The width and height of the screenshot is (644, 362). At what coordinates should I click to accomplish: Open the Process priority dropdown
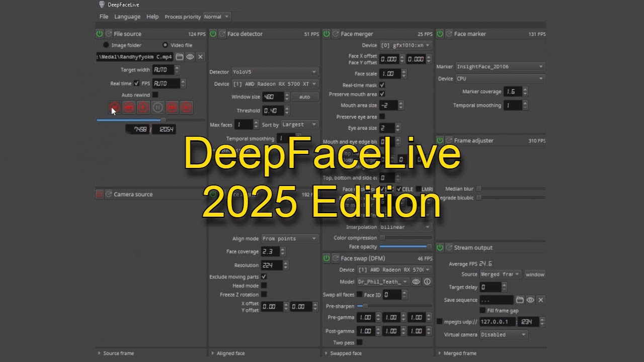(x=217, y=17)
